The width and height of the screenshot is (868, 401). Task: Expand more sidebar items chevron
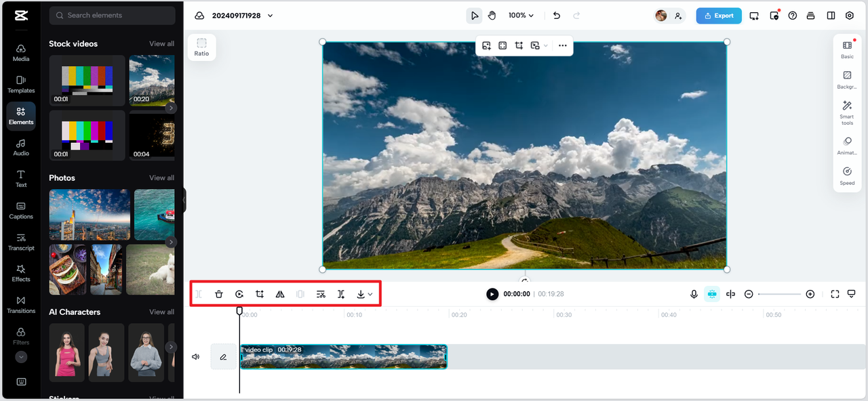pos(21,357)
